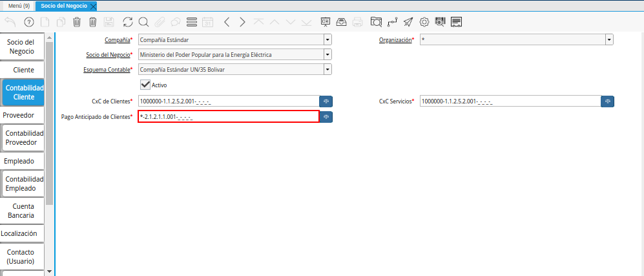Open account picker for CxC de Clientes
644x276 pixels.
326,101
